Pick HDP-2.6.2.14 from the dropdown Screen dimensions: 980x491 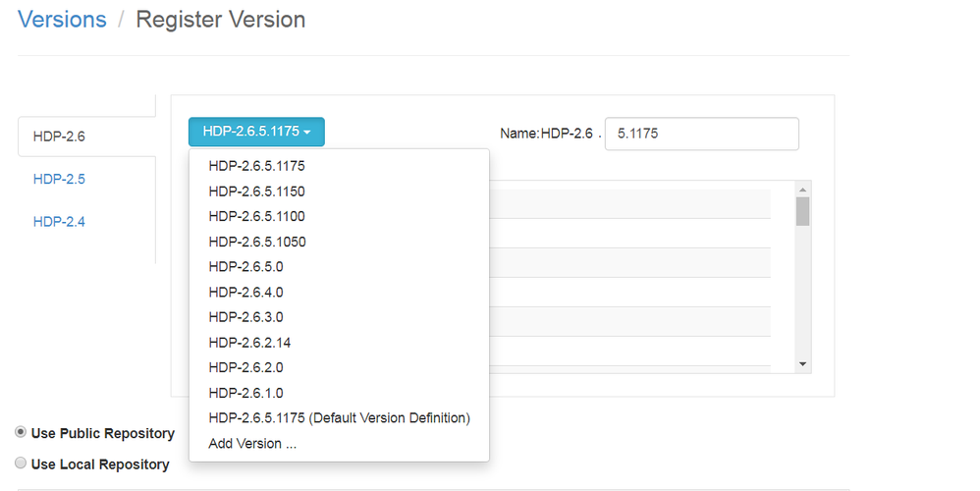[x=249, y=343]
